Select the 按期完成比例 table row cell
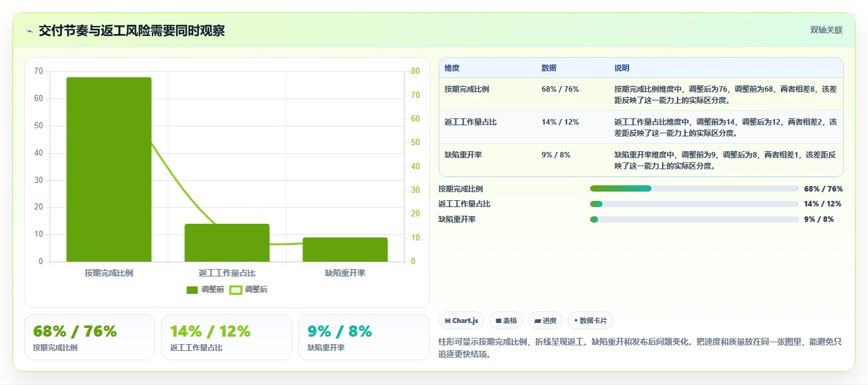Image resolution: width=868 pixels, height=385 pixels. 467,89
